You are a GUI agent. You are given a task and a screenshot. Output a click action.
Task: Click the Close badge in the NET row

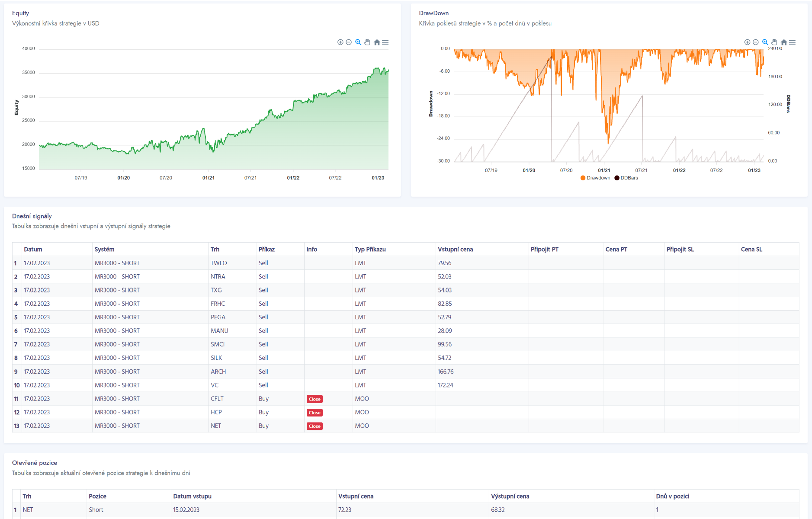click(315, 426)
